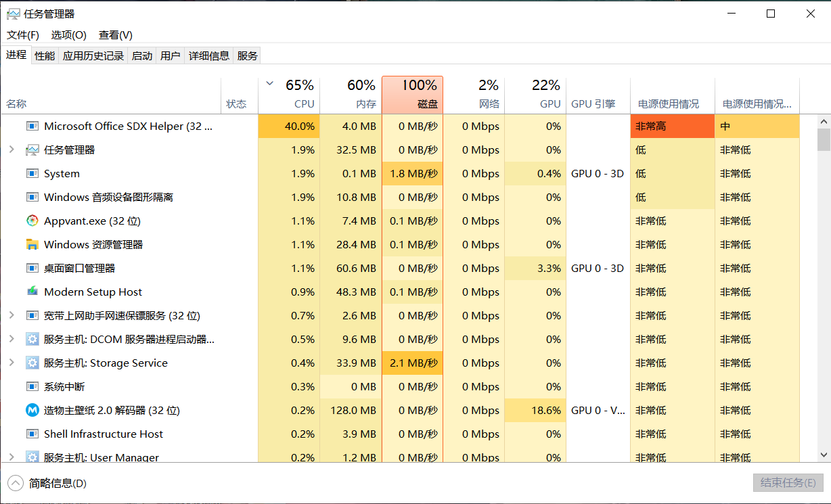Select the 48.3 MB memory cell
Image resolution: width=831 pixels, height=504 pixels.
click(x=351, y=292)
